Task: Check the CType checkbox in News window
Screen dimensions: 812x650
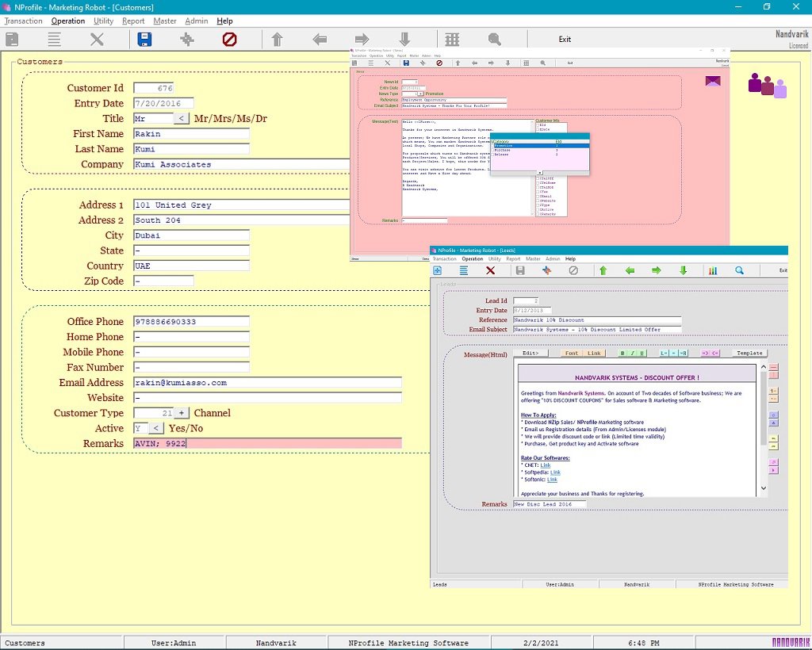Action: point(538,205)
